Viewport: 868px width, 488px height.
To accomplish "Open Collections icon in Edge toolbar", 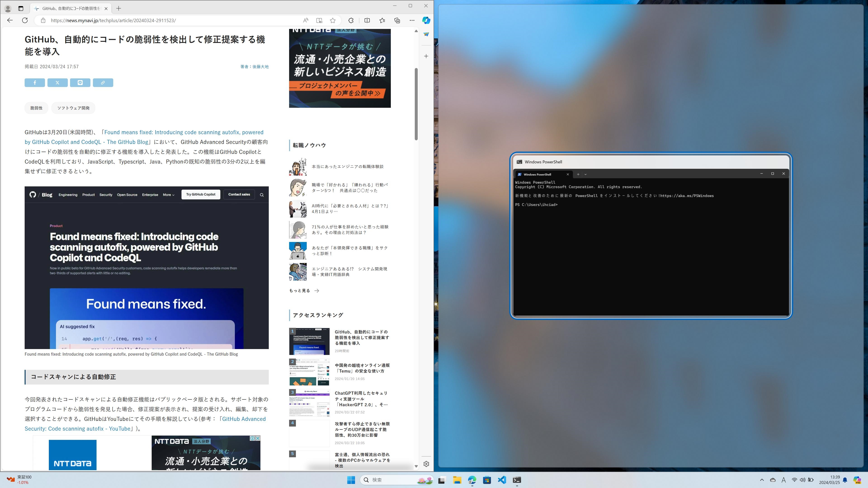I will [x=397, y=20].
